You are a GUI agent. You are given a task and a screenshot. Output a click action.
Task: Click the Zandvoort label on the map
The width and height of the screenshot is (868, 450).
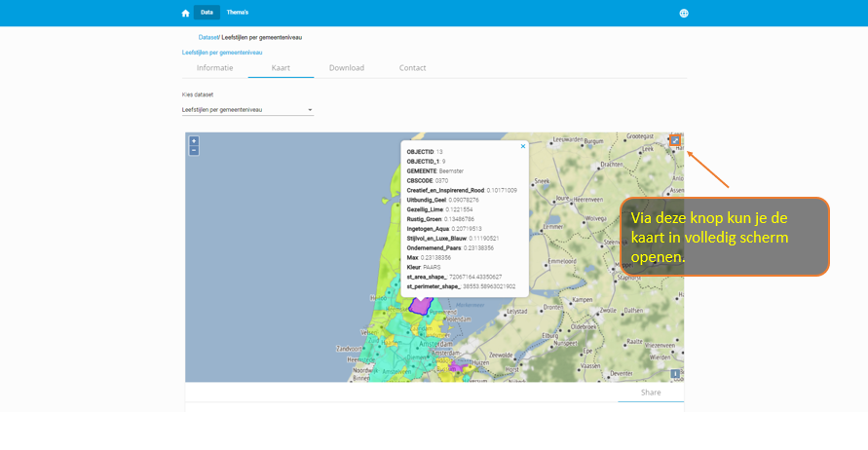[x=349, y=349]
